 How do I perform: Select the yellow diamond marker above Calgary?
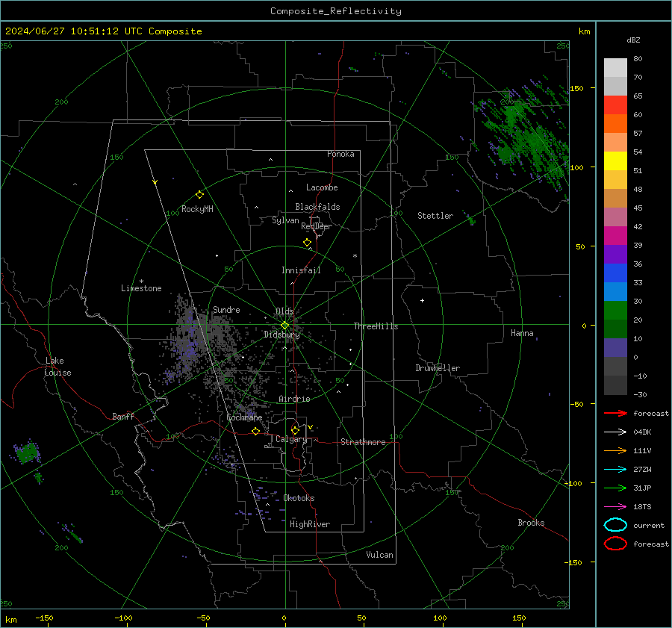295,430
